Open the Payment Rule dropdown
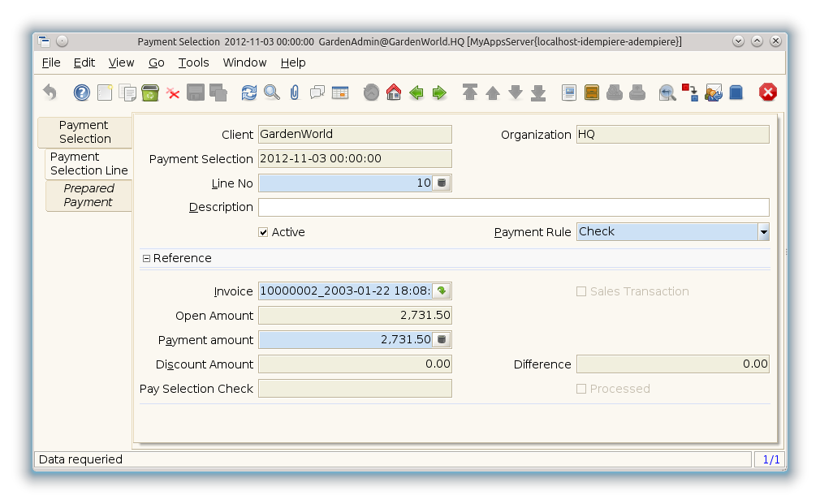Screen dimensions: 820x504 coord(763,232)
